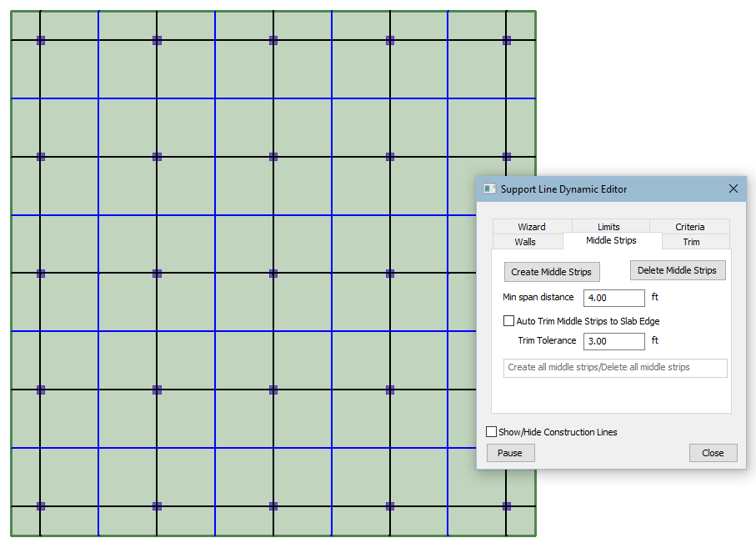Image resolution: width=756 pixels, height=548 pixels.
Task: Select the bottom-right column support node
Action: pos(506,506)
